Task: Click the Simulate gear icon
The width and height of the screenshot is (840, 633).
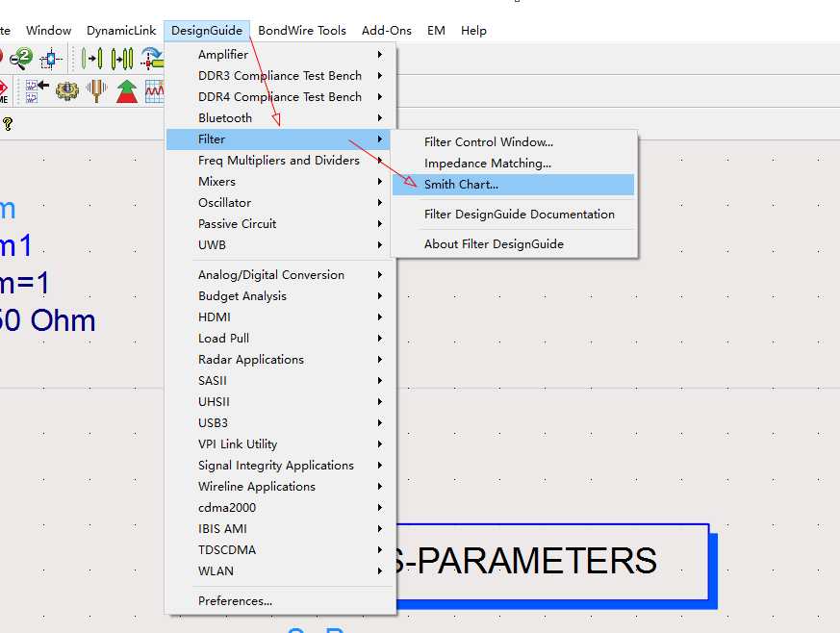Action: [67, 91]
